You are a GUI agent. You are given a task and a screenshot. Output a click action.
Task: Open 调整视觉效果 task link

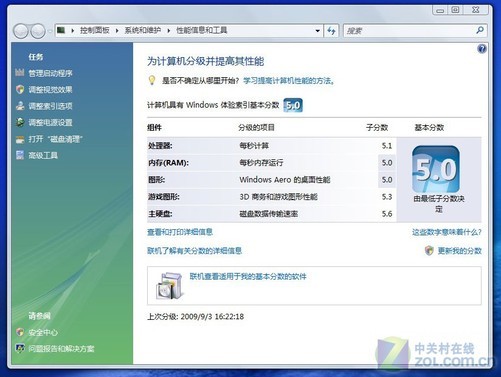click(x=50, y=89)
